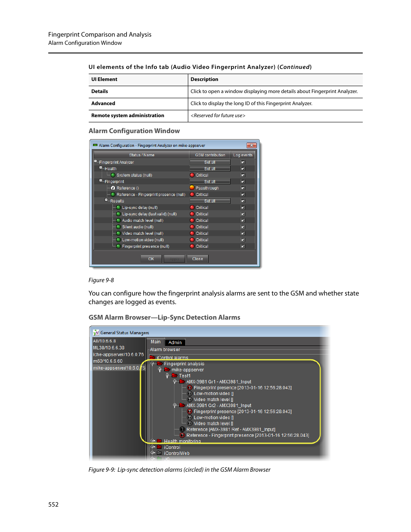
Task: Click Set all for the Health row
Action: coord(210,169)
